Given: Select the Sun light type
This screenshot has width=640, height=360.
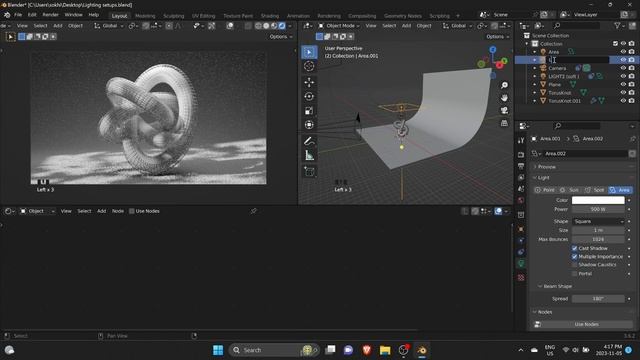Looking at the screenshot, I should point(570,190).
